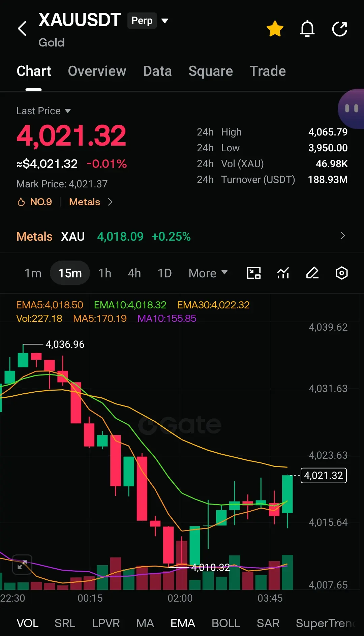Screen dimensions: 364x636
Task: Open the More timeframes dropdown
Action: point(208,273)
